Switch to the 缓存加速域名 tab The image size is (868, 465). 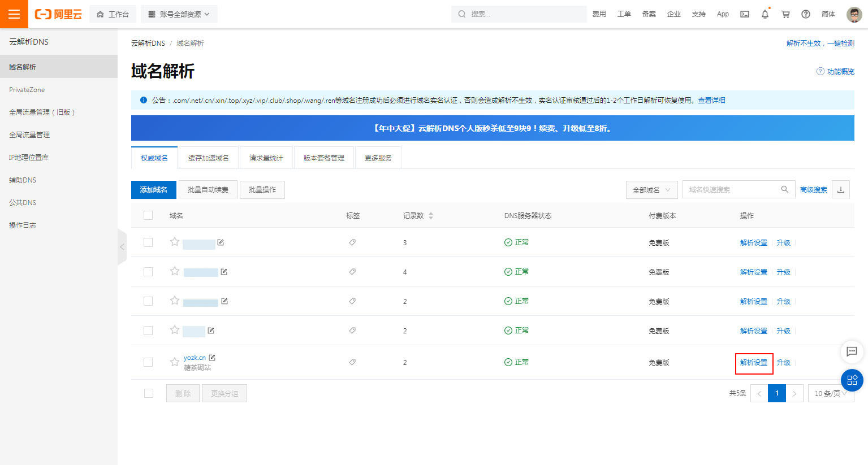[209, 157]
